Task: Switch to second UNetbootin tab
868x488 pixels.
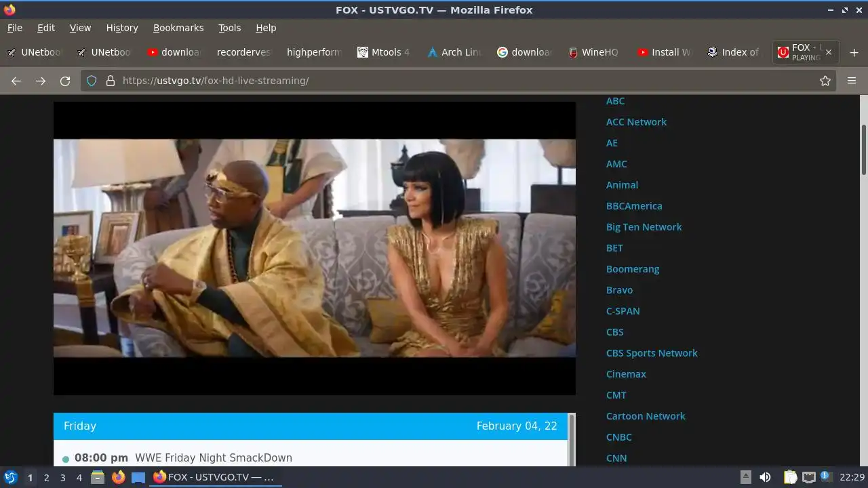Action: point(105,52)
